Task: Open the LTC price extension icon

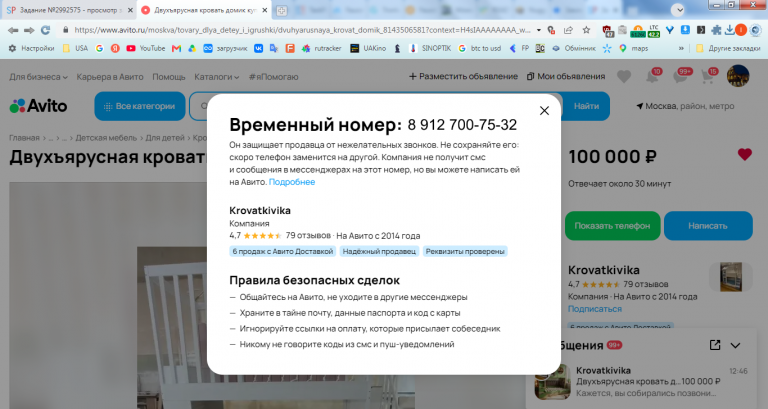Action: (654, 31)
